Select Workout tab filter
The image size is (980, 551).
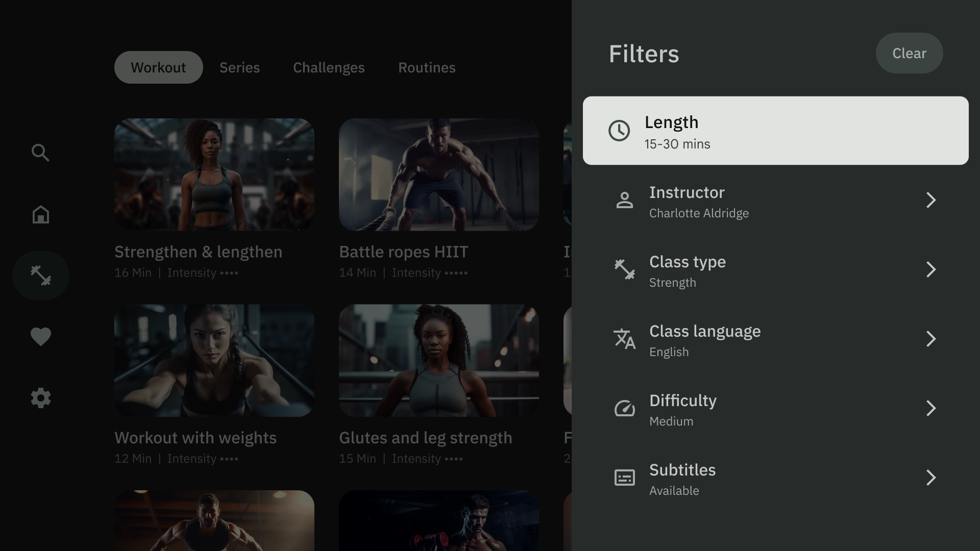158,67
